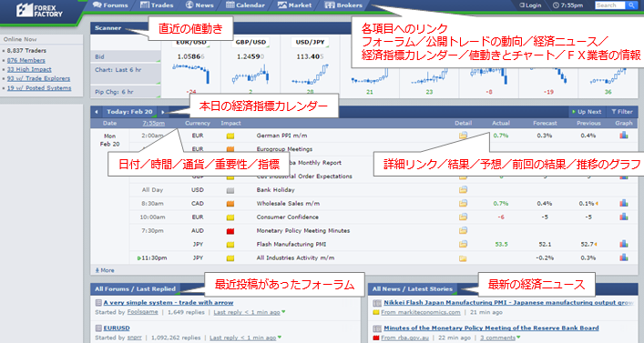The image size is (644, 343).
Task: Open graph for All Industries Activity m/m
Action: pos(624,257)
